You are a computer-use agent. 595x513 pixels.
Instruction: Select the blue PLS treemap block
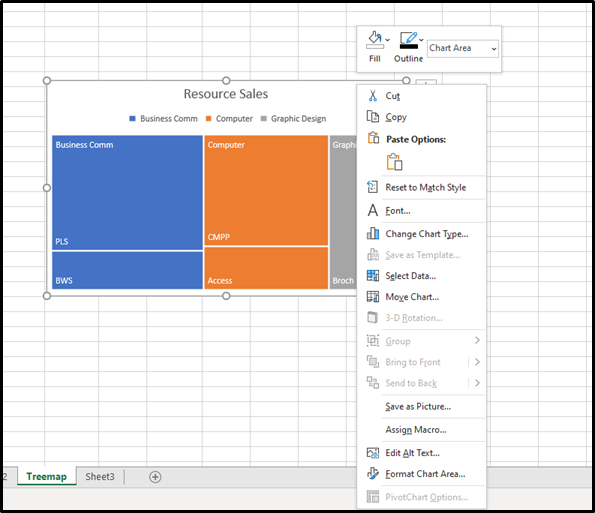127,193
